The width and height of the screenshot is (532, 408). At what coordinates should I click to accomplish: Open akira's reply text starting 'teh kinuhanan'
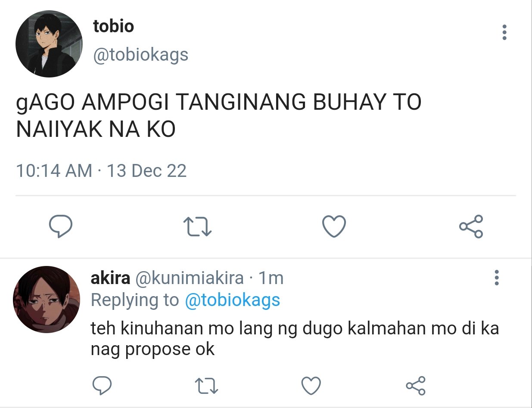click(x=295, y=339)
